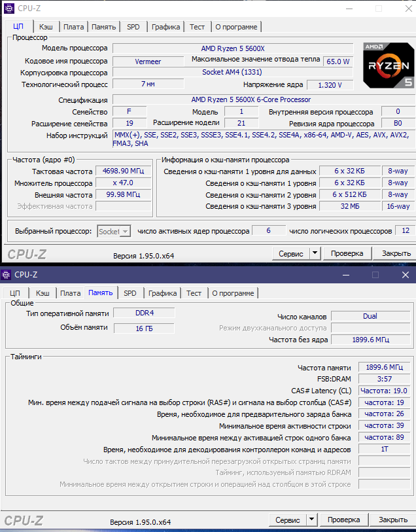Click the active cores count 6 field

(269, 231)
